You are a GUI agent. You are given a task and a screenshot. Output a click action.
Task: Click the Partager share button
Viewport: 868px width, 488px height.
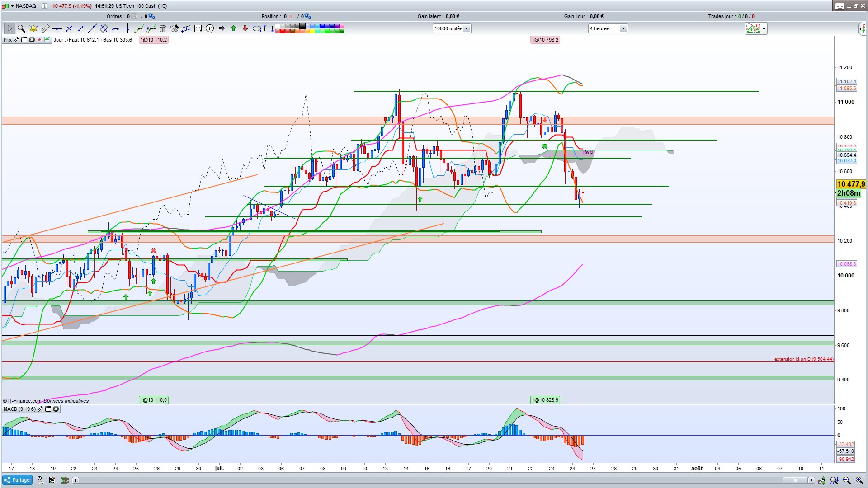coord(18,480)
